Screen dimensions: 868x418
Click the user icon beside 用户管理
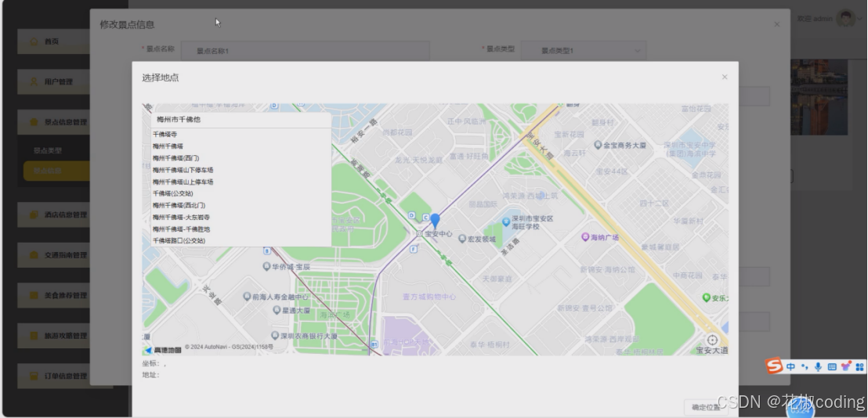point(34,82)
